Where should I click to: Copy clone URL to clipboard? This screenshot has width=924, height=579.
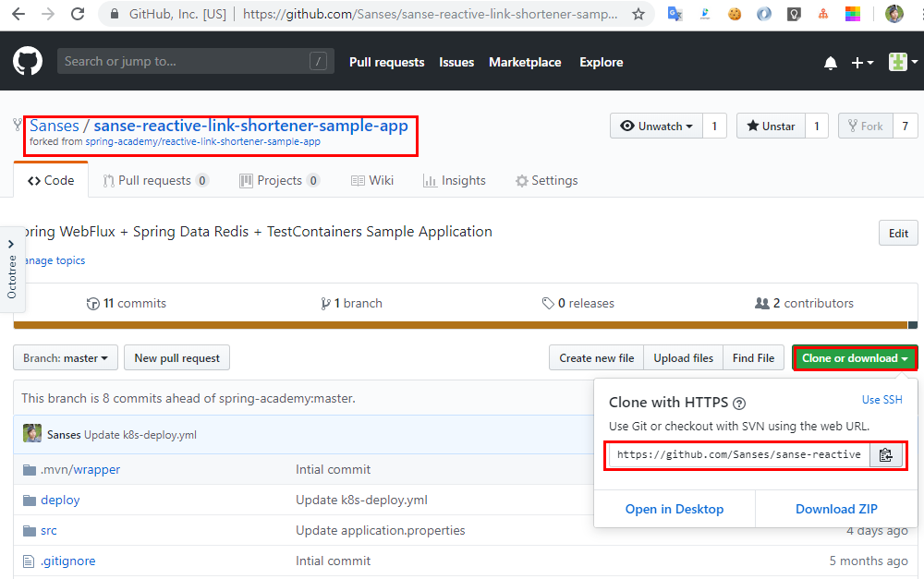coord(886,455)
